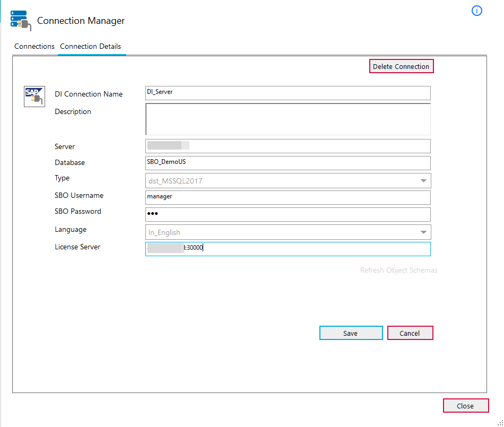This screenshot has width=504, height=427.
Task: Select the Connection Details tab
Action: click(x=91, y=46)
